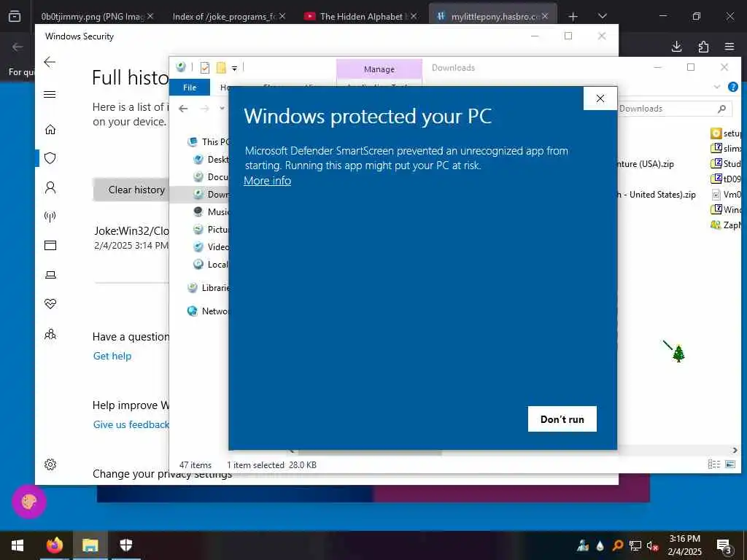Select the Vm0 file in Downloads

pos(726,194)
